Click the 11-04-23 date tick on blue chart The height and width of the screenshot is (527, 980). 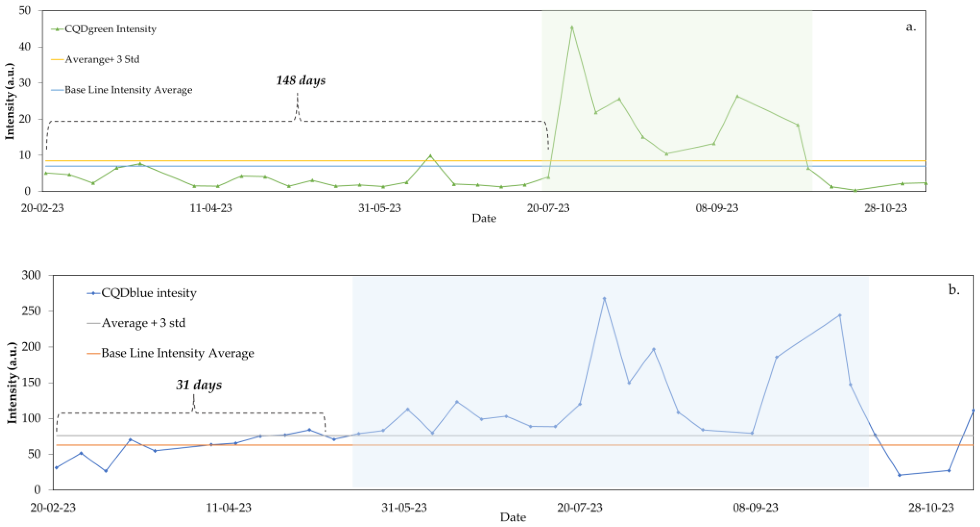[x=228, y=507]
